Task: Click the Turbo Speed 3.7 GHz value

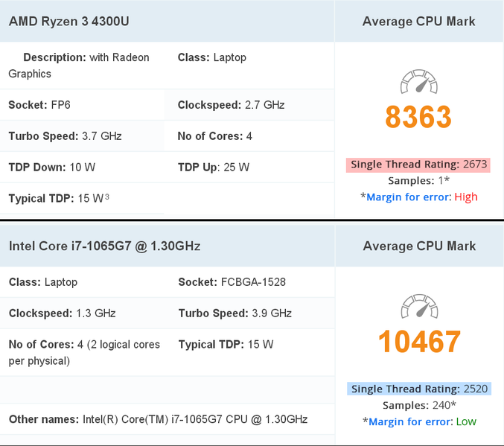Action: coord(102,136)
